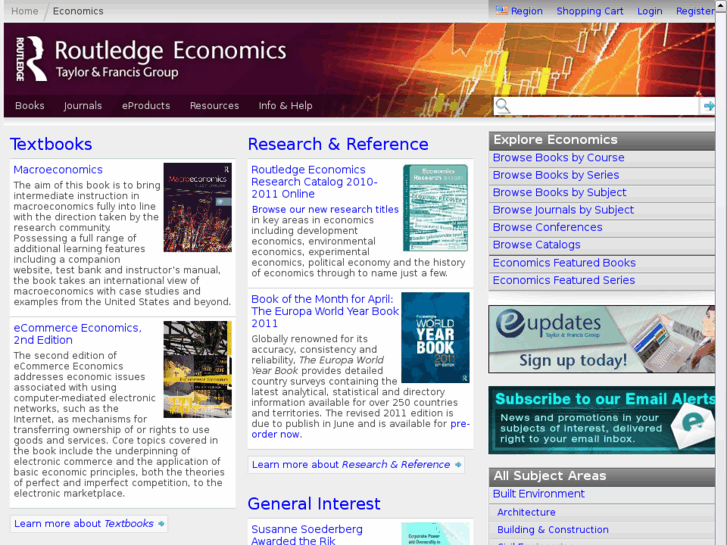Screen dimensions: 727x545
Task: Go to Home in the breadcrumb
Action: tap(25, 11)
